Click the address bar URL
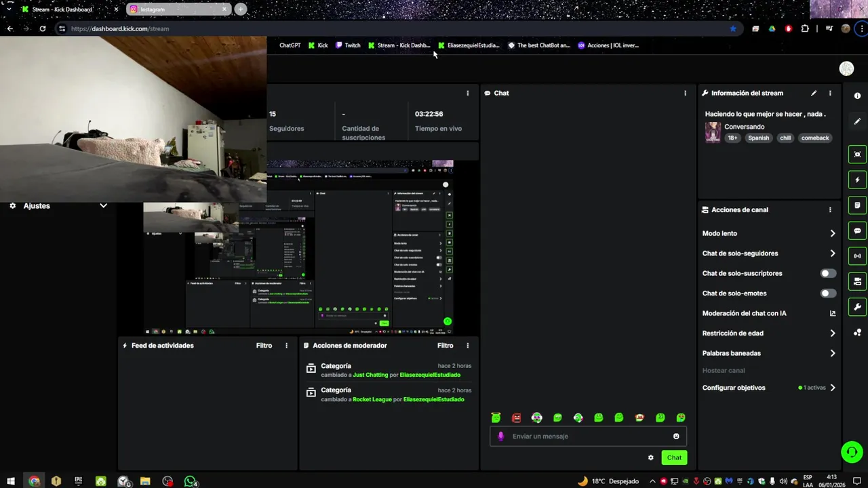This screenshot has width=868, height=488. coord(120,28)
